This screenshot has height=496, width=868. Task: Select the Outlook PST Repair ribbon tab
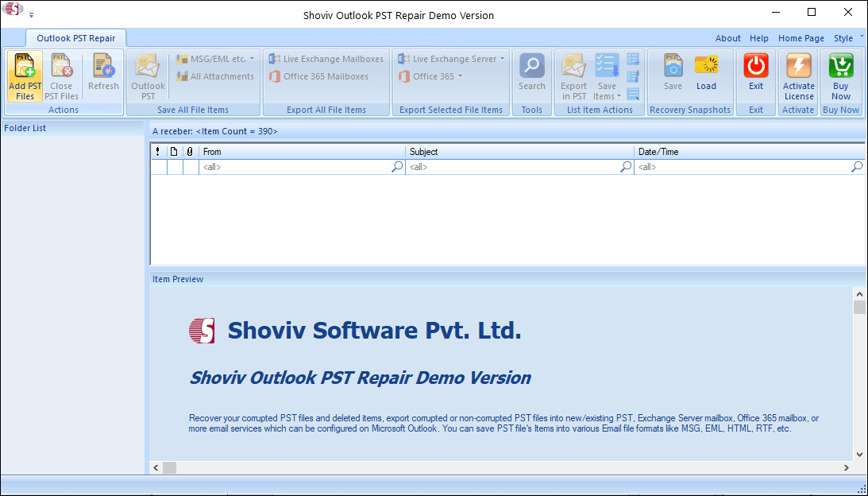[75, 38]
